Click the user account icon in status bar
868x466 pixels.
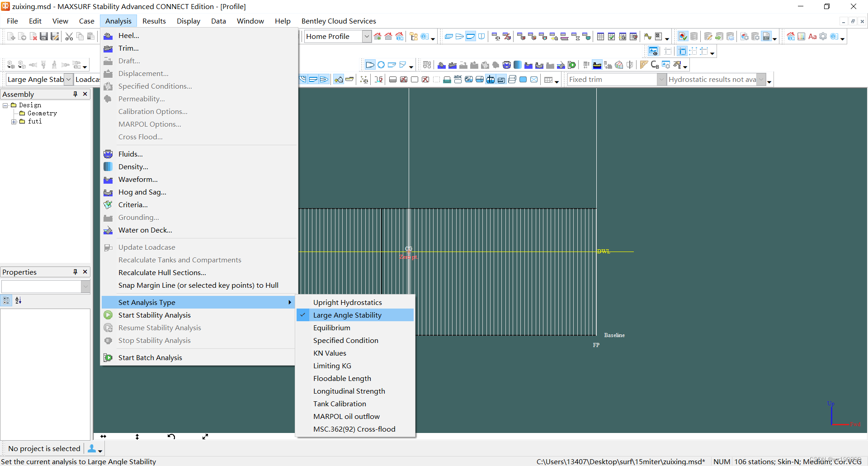point(92,448)
